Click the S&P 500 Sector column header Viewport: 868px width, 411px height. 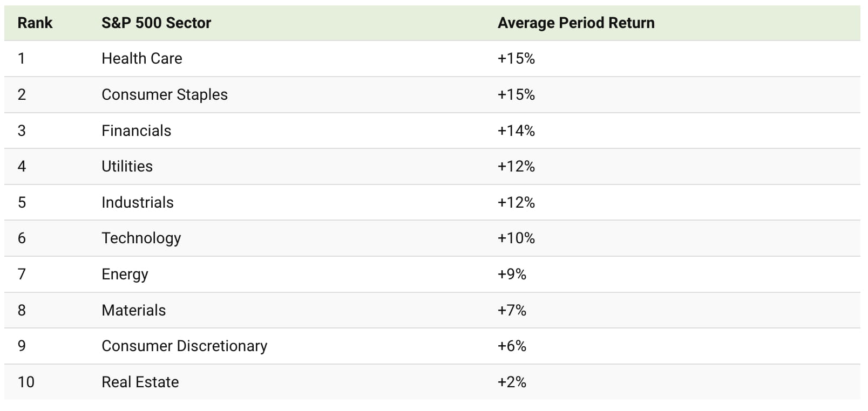pos(156,23)
